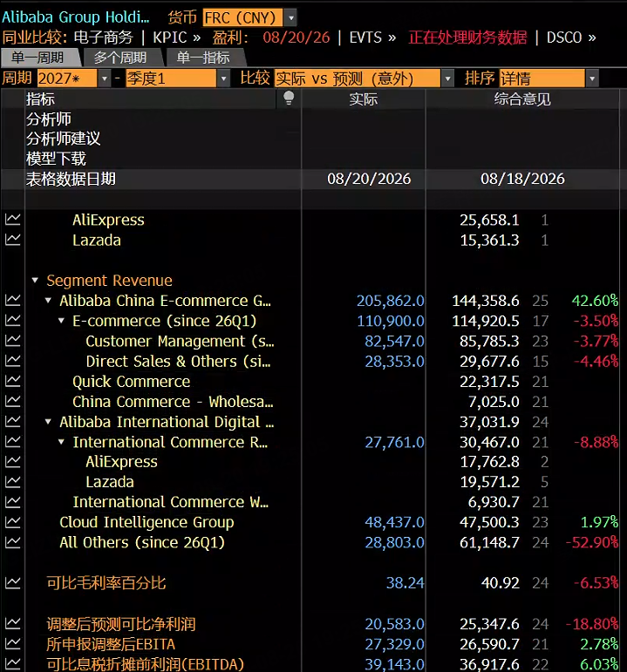Open the 季度1 quarter dropdown

pos(223,78)
